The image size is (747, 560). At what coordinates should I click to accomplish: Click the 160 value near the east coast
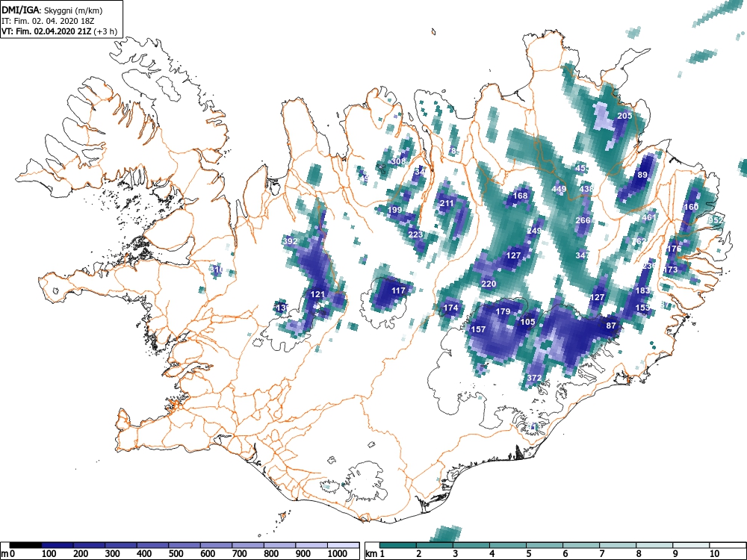click(691, 207)
